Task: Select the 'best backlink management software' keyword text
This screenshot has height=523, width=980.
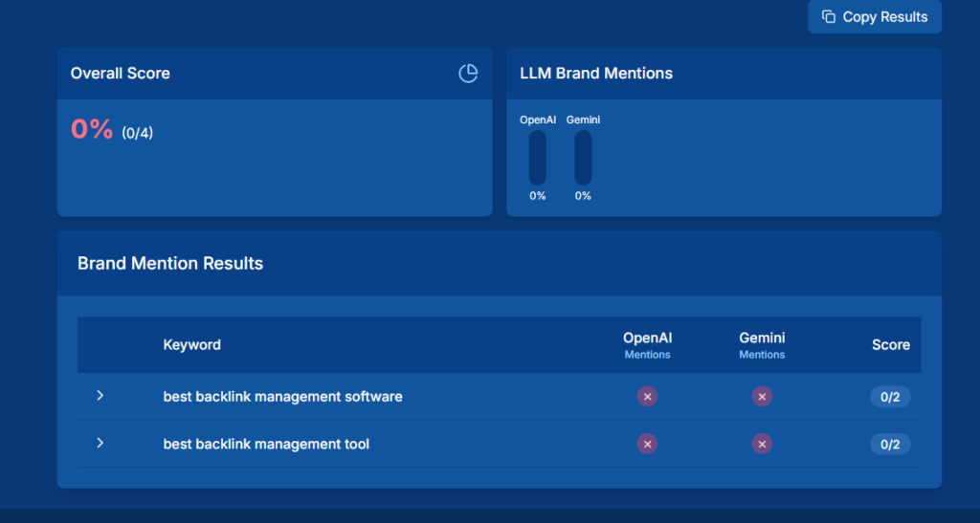Action: [282, 397]
